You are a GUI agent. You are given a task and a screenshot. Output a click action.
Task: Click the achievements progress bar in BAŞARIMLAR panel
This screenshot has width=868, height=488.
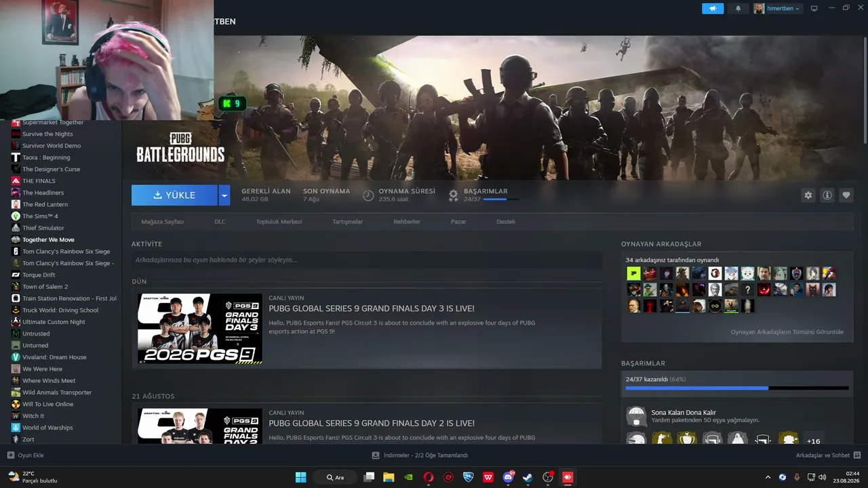tap(737, 388)
